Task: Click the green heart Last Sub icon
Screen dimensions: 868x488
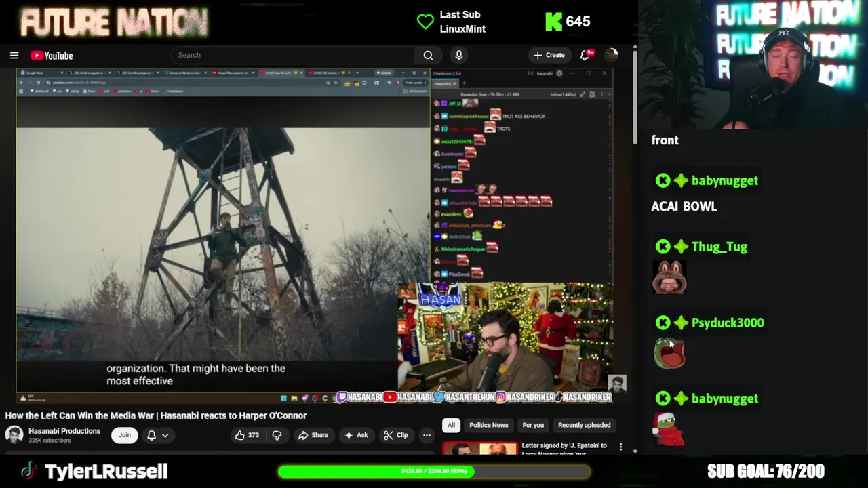Action: tap(425, 22)
